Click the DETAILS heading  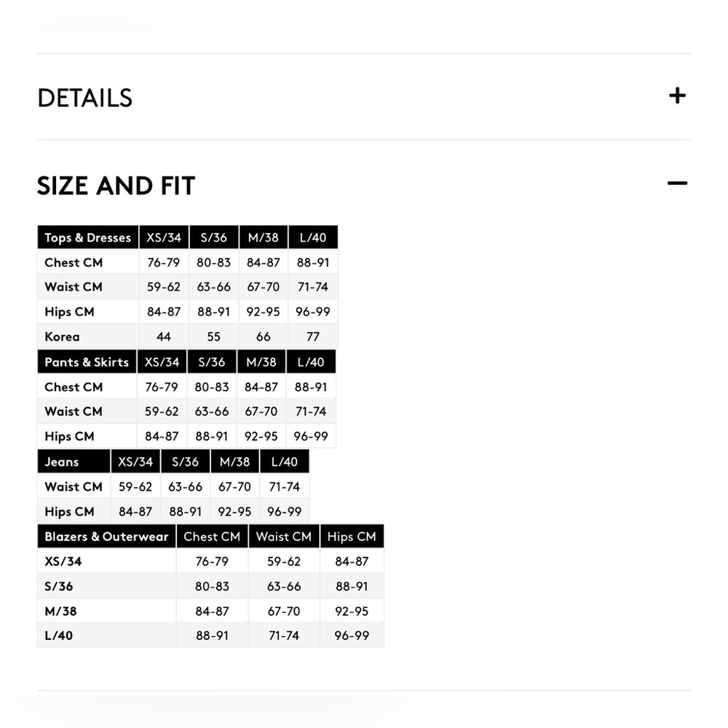point(85,98)
